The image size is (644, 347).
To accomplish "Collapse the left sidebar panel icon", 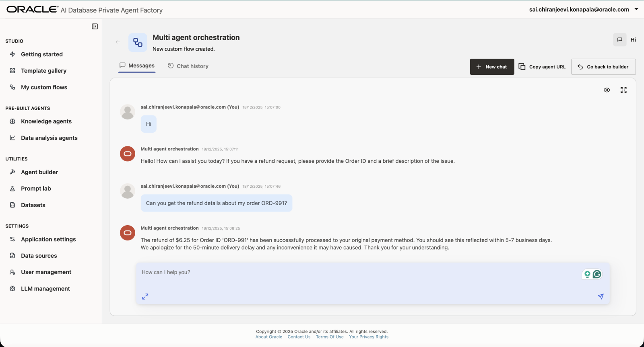I will click(95, 27).
